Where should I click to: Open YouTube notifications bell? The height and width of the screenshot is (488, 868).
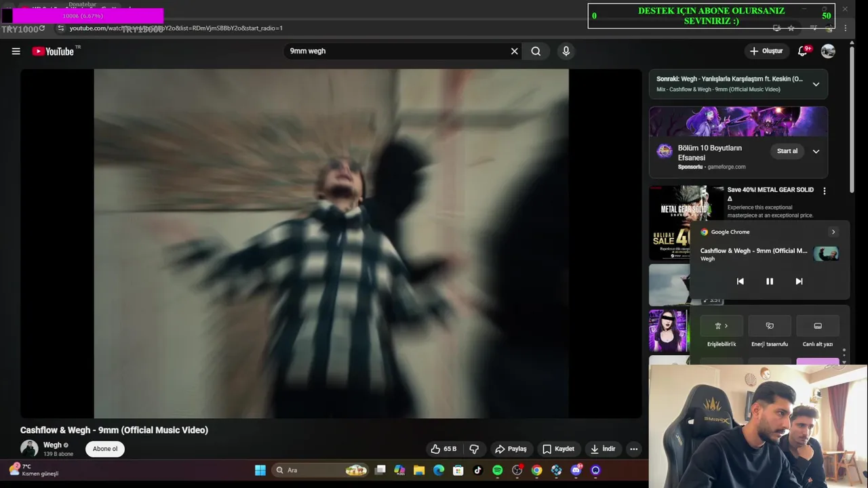803,51
